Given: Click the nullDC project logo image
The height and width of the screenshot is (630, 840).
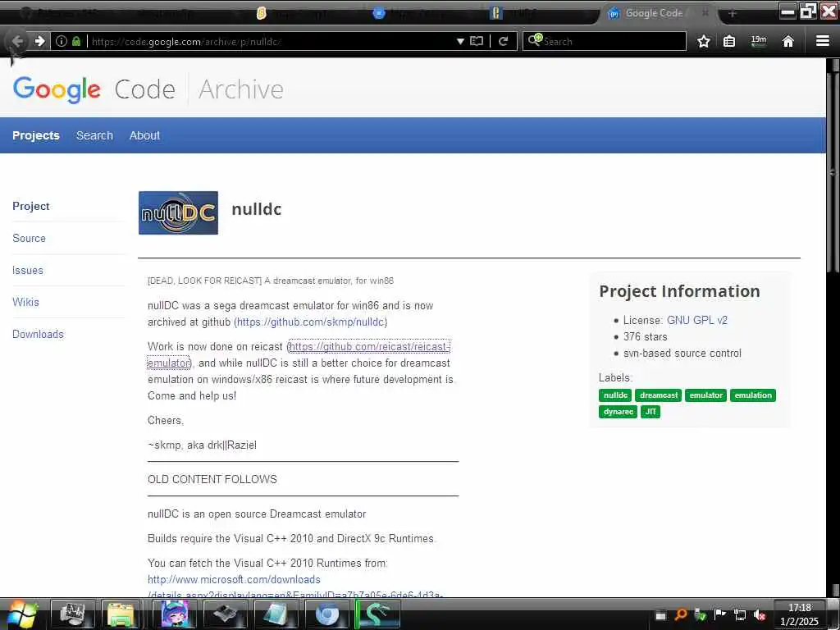Looking at the screenshot, I should click(x=178, y=212).
